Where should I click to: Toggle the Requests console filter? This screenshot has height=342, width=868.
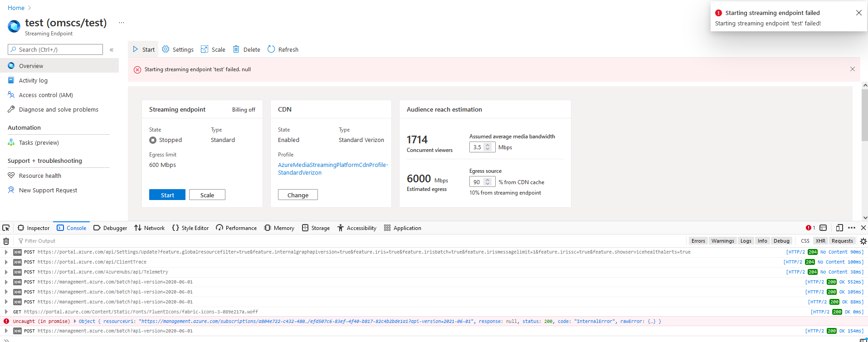pyautogui.click(x=842, y=241)
